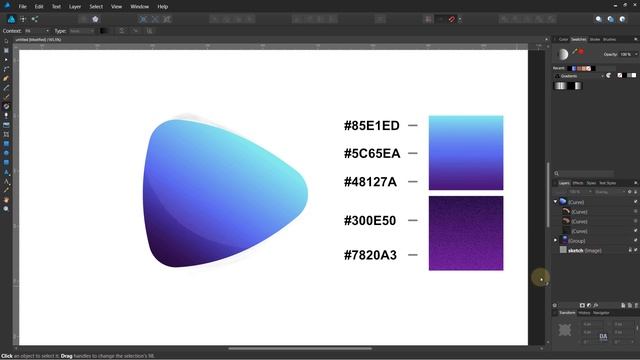640x360 pixels.
Task: Select the Pen tool
Action: pyautogui.click(x=6, y=78)
